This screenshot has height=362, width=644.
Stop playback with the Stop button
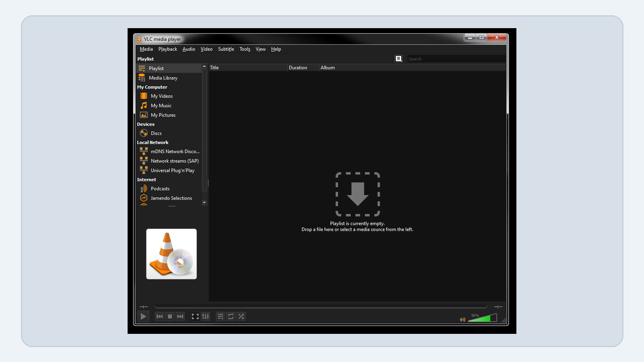point(170,317)
